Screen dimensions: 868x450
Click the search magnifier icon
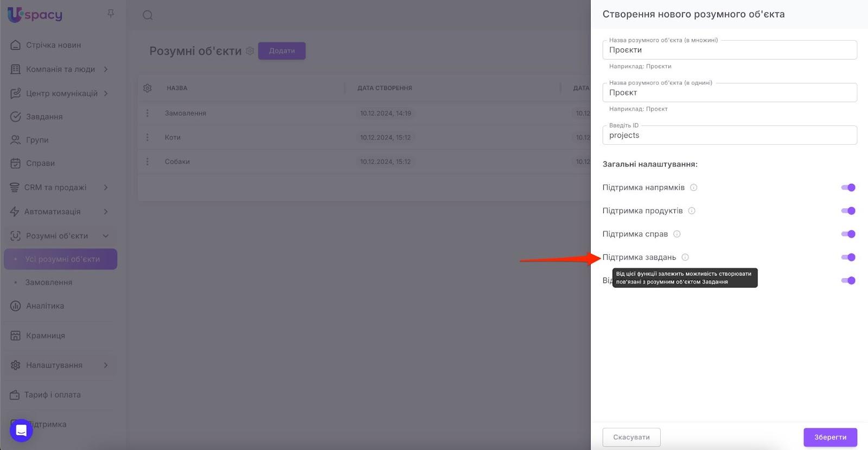click(x=148, y=15)
